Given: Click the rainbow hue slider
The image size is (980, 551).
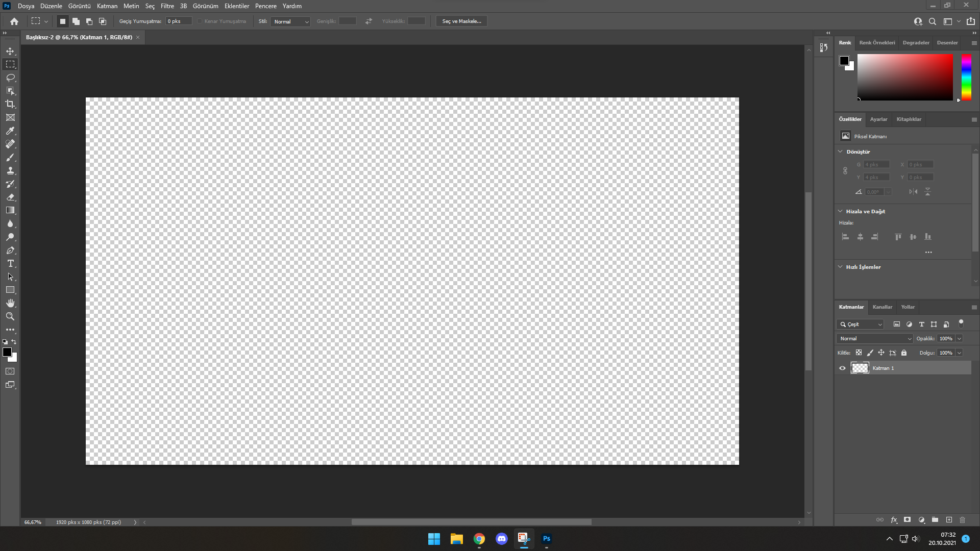Looking at the screenshot, I should pos(966,77).
